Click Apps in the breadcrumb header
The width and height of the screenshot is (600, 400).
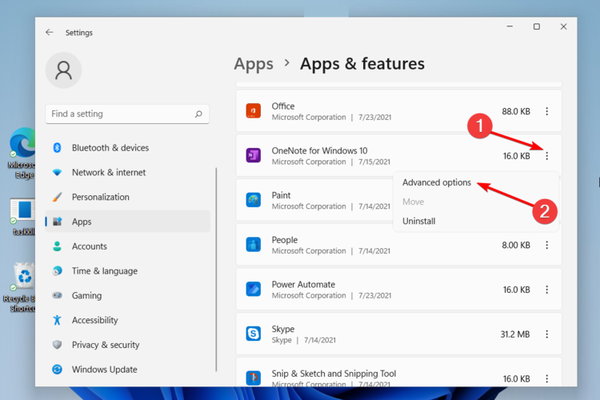(253, 64)
